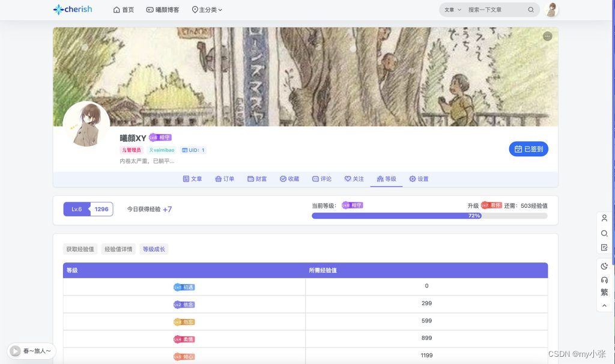Play the 春~旅人~ music player button
This screenshot has height=364, width=615.
[15, 351]
